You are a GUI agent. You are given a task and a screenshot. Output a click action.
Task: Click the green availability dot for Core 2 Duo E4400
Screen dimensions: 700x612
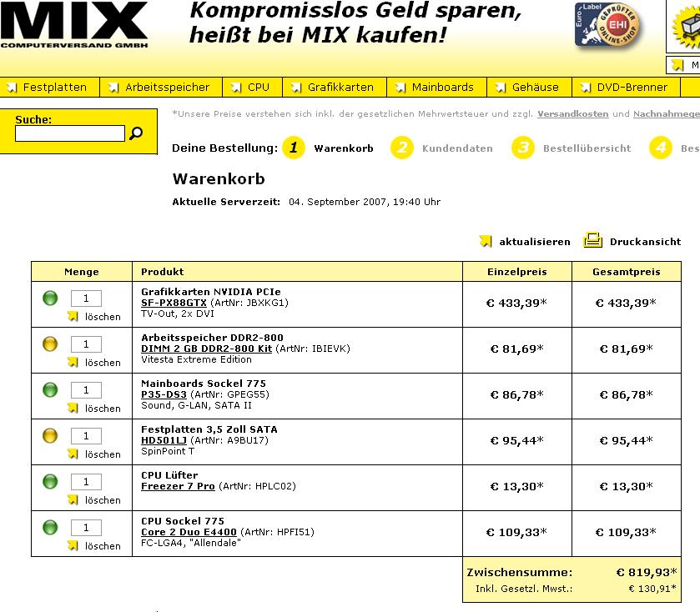50,527
